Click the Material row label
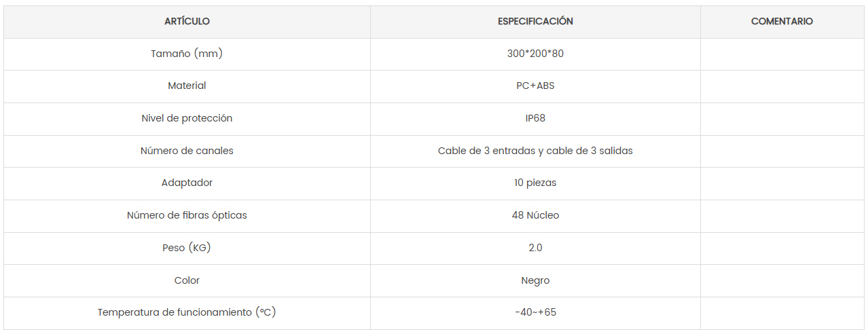Viewport: 868px width, 334px height. coord(187,86)
